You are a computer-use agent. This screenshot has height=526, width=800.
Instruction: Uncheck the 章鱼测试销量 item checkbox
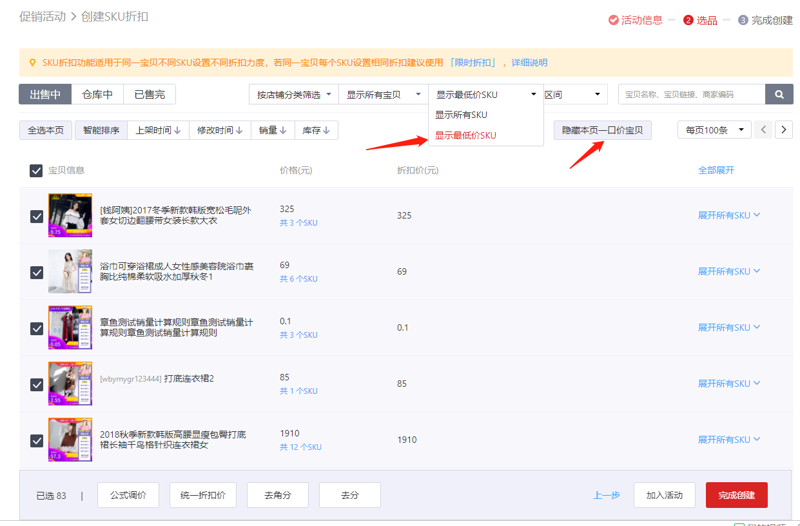point(36,329)
